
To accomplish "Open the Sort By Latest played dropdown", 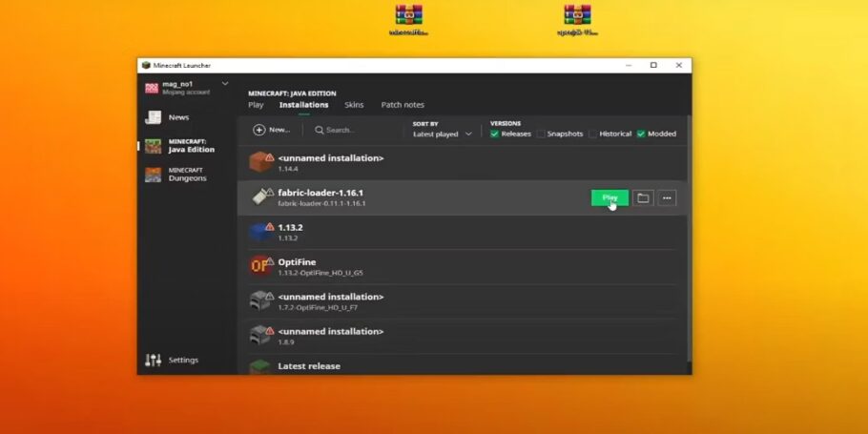I will pos(443,134).
